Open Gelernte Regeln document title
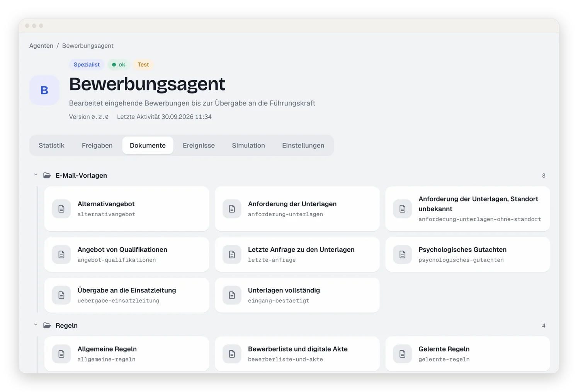This screenshot has width=578, height=392. coord(444,349)
